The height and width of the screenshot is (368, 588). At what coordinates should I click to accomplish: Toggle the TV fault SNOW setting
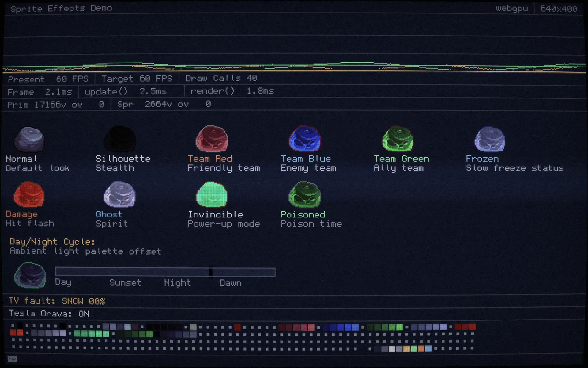pyautogui.click(x=57, y=301)
